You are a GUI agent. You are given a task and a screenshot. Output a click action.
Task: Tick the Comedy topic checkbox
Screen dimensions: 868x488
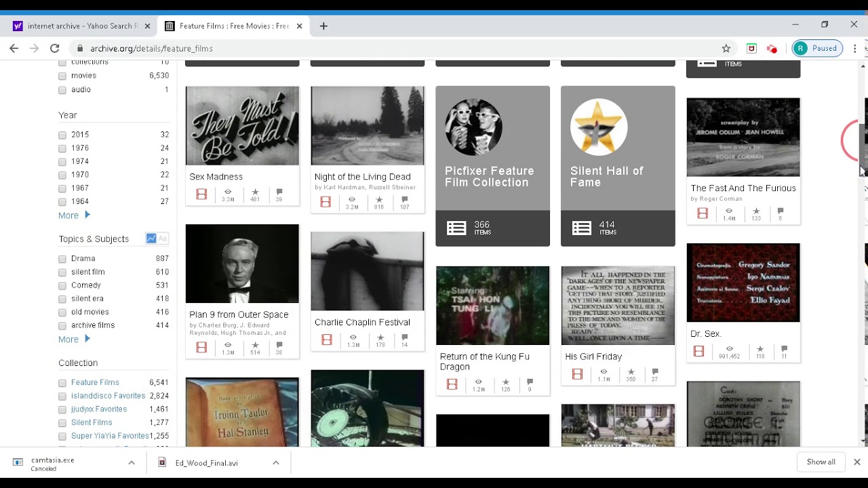click(x=62, y=285)
